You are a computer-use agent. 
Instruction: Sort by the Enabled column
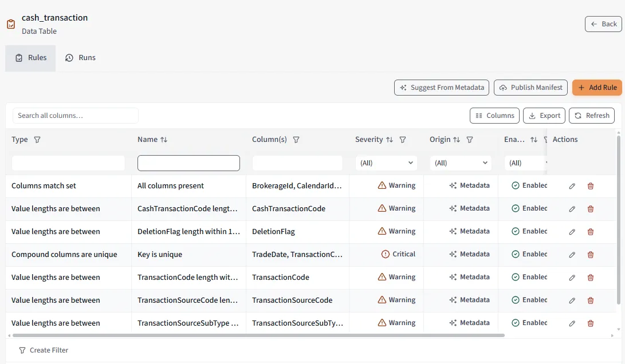click(x=534, y=140)
